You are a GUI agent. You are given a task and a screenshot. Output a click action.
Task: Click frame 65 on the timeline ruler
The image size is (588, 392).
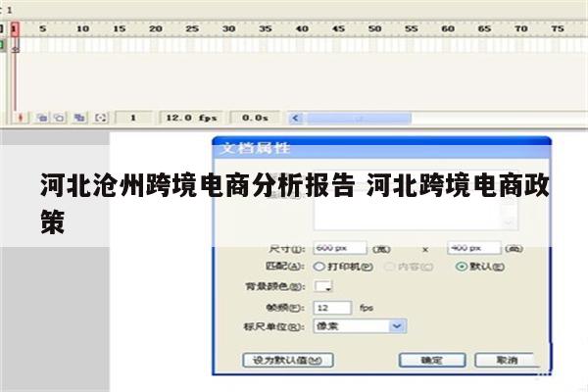(484, 28)
